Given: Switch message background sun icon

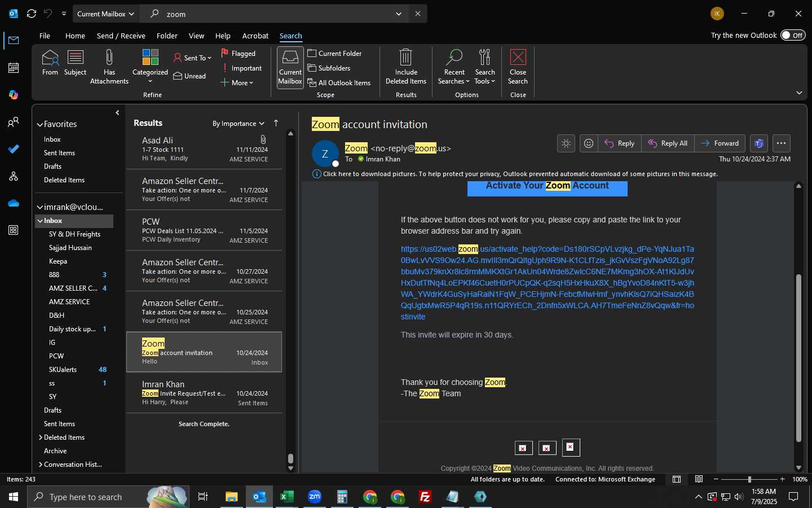Looking at the screenshot, I should (566, 143).
